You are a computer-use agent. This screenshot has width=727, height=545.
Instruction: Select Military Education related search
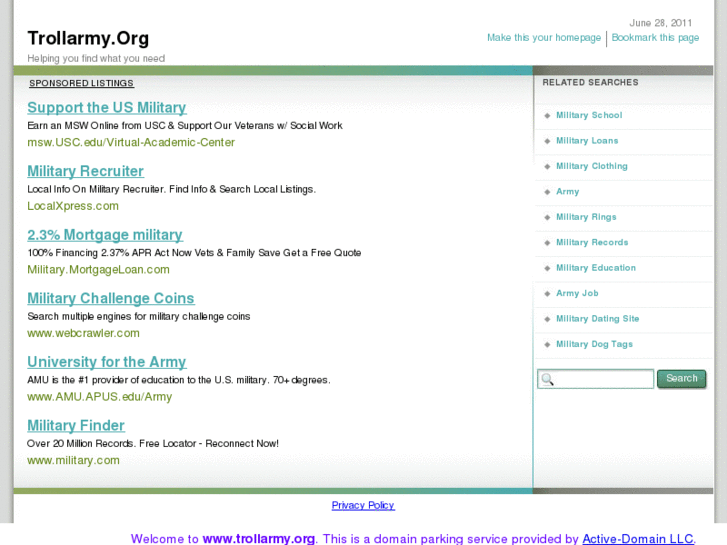pos(596,268)
